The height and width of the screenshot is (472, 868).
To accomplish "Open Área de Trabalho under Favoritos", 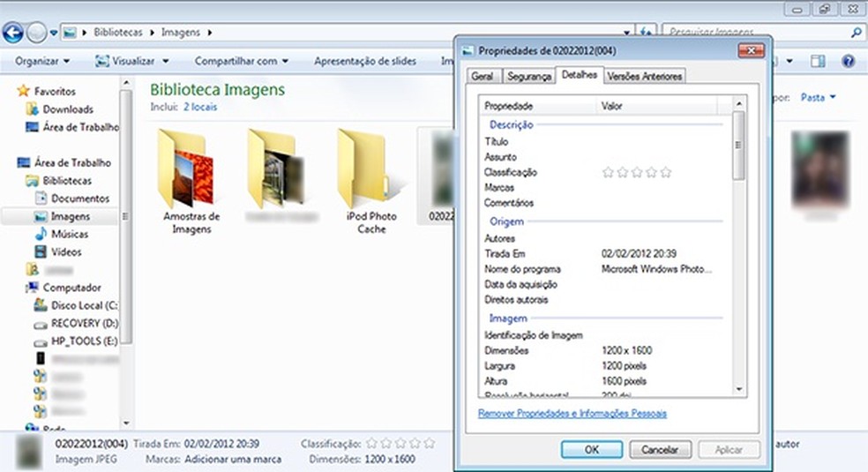I will tap(72, 127).
